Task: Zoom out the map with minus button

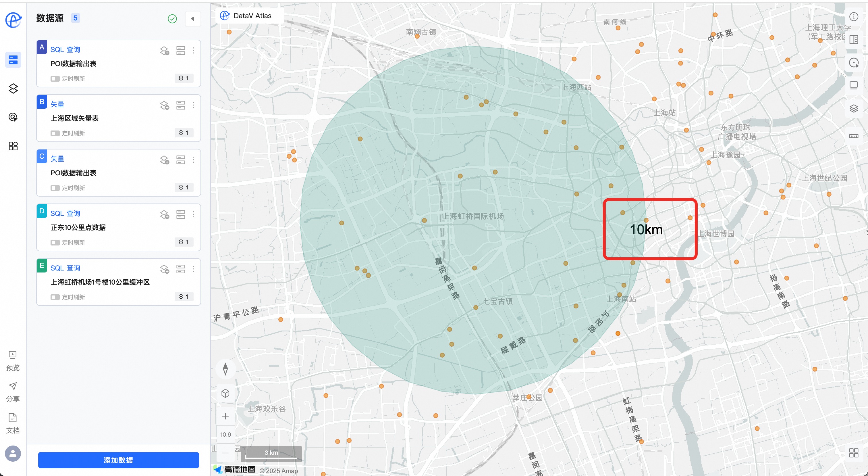Action: tap(225, 453)
